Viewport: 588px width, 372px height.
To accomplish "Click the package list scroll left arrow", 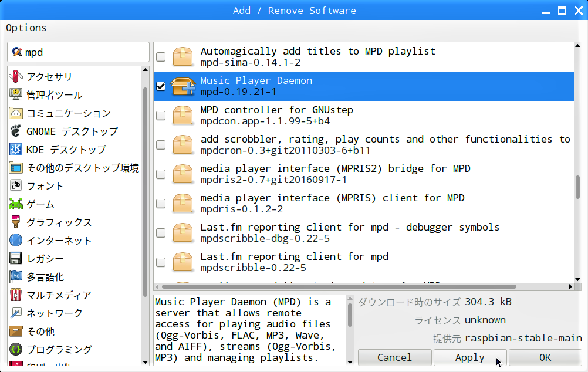I will tap(157, 286).
